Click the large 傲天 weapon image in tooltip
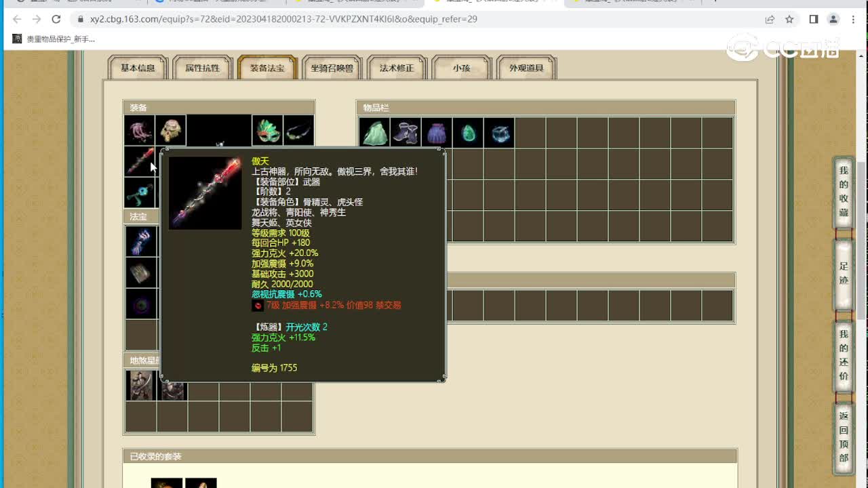This screenshot has width=868, height=488. coord(205,193)
